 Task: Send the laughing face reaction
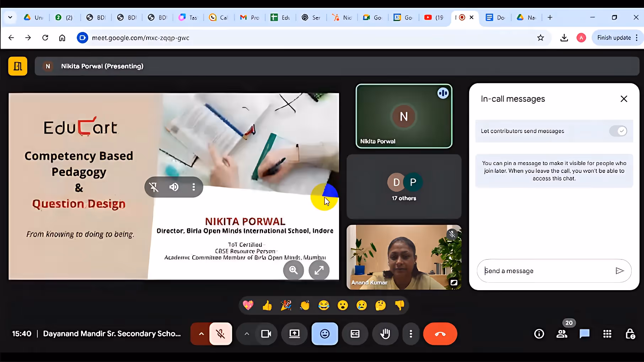coord(324,305)
